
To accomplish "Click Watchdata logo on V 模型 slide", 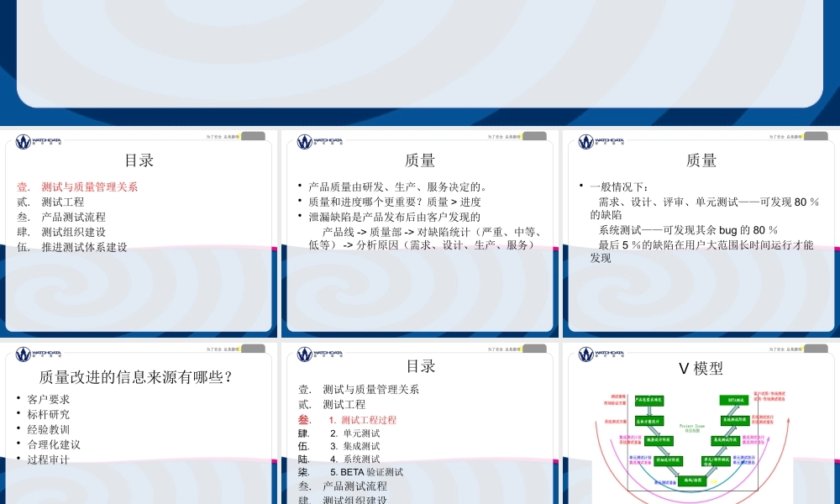I will [601, 354].
